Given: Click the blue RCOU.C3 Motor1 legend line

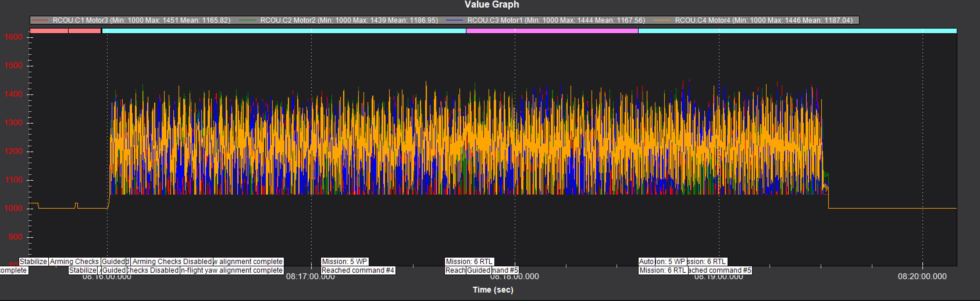Looking at the screenshot, I should click(x=455, y=20).
